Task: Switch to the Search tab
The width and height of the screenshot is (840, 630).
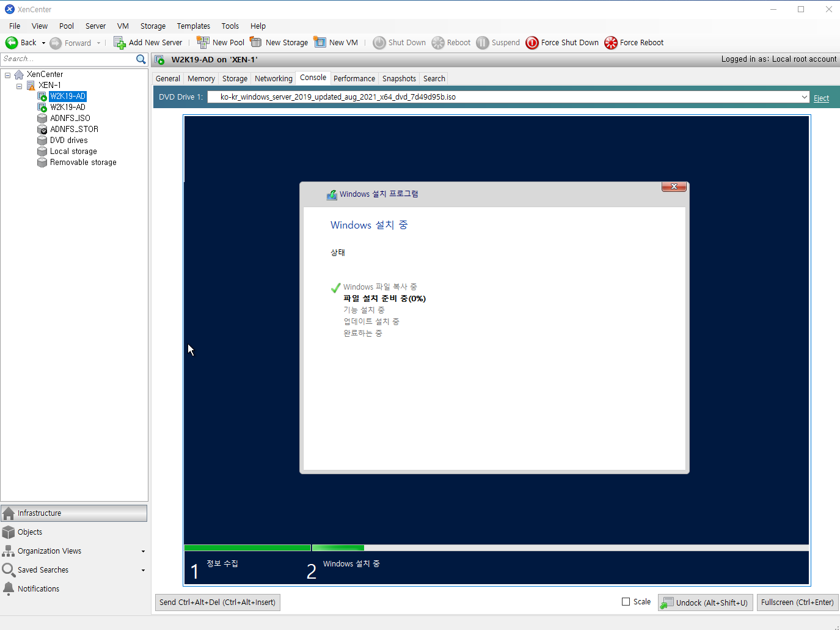Action: (434, 79)
